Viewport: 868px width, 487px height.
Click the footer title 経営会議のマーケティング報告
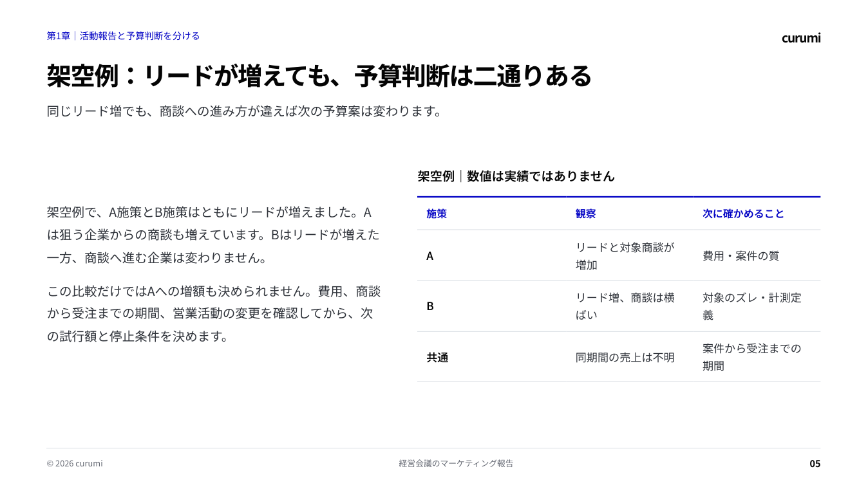(456, 463)
